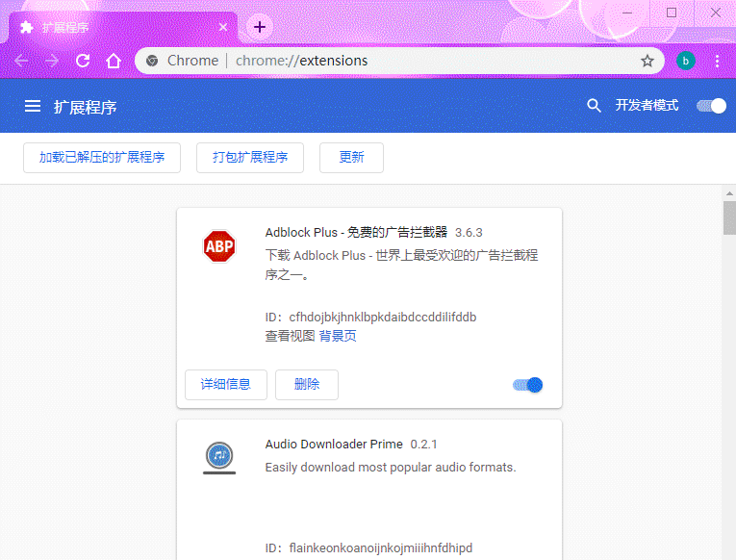Open the hamburger menu beside 扩展程序
Image resolution: width=736 pixels, height=560 pixels.
pyautogui.click(x=33, y=106)
